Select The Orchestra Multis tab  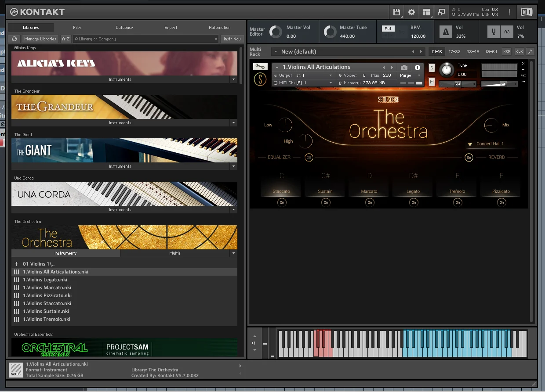(x=175, y=253)
